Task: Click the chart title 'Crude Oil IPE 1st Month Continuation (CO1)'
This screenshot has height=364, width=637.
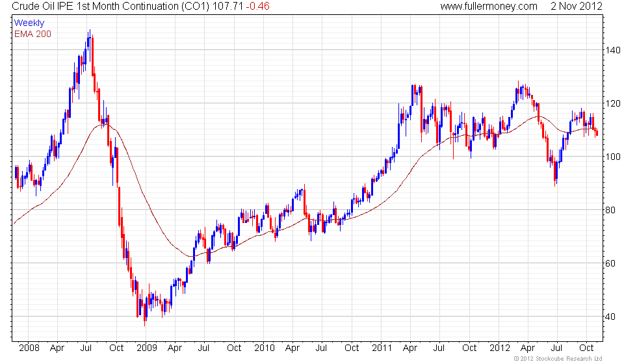Action: 110,6
